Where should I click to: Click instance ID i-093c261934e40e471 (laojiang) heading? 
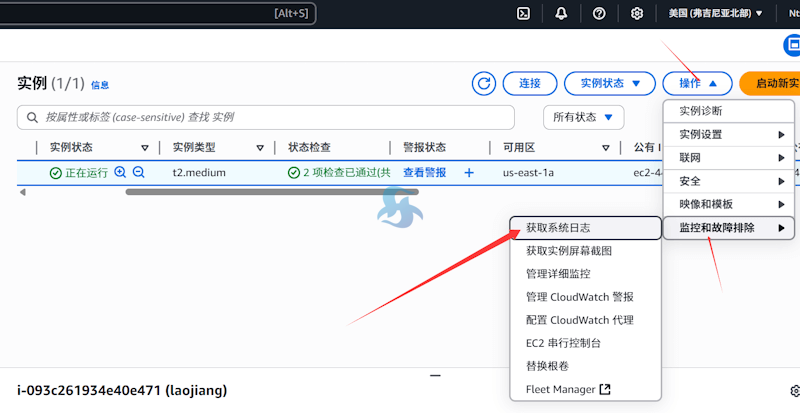tap(122, 391)
